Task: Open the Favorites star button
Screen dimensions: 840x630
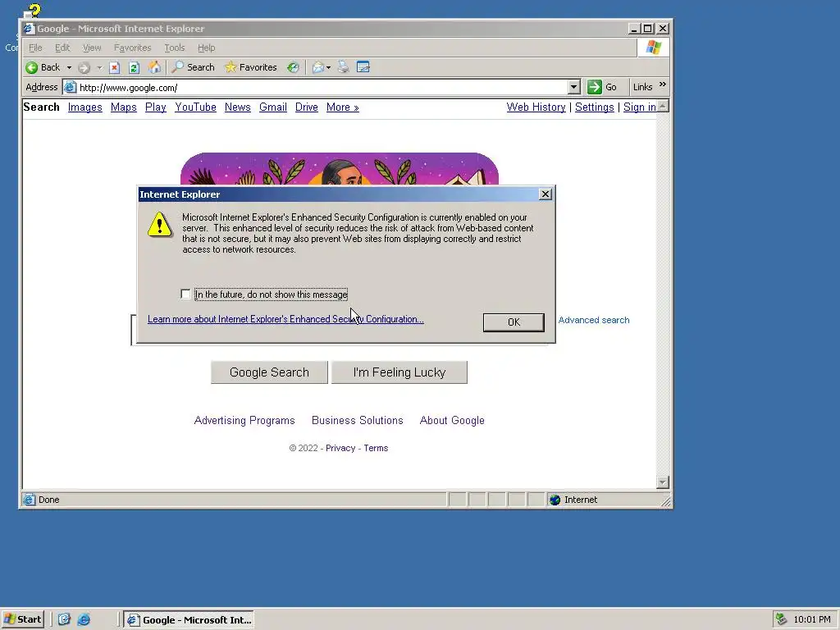Action: tap(251, 67)
